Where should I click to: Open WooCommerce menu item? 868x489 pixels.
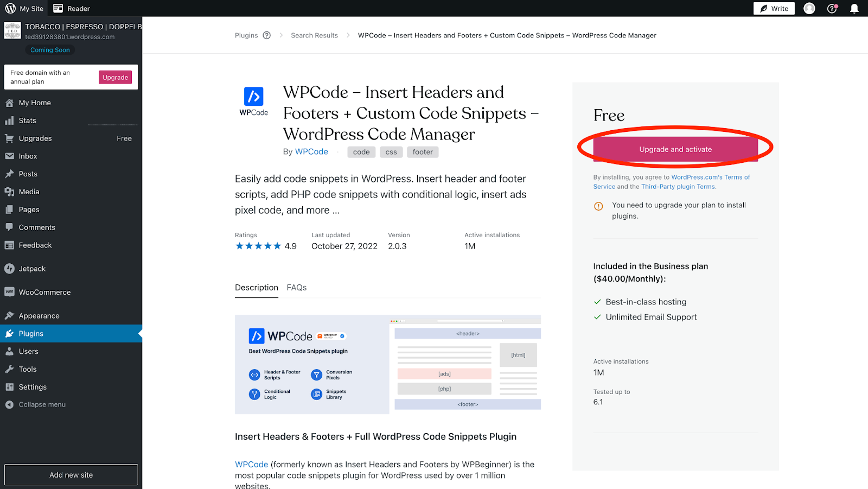(45, 292)
